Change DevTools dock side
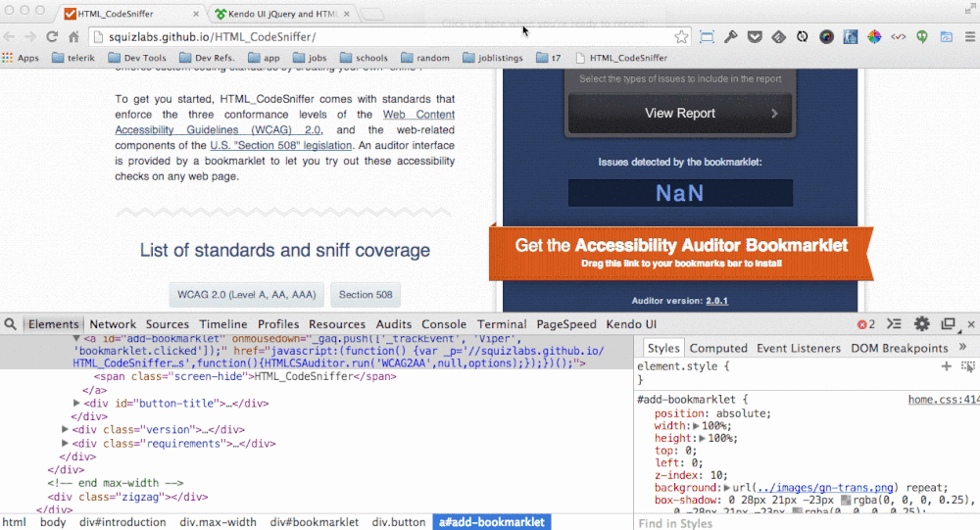Image resolution: width=980 pixels, height=530 pixels. pyautogui.click(x=948, y=323)
